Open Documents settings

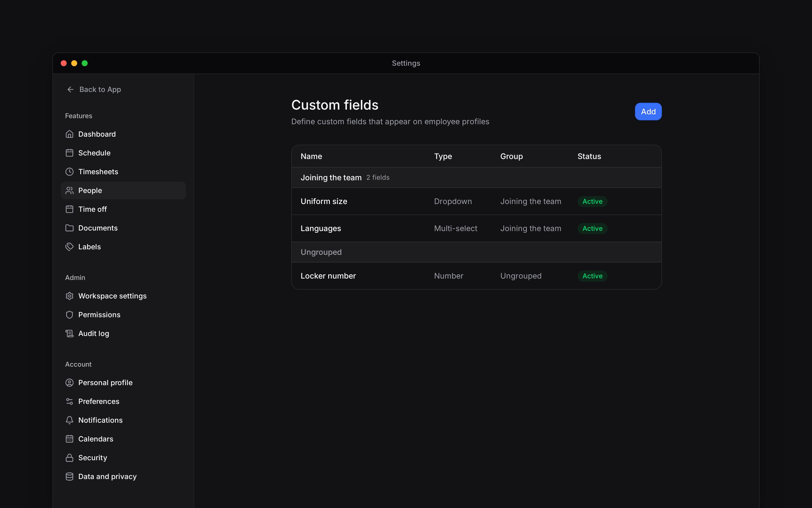[x=123, y=228]
